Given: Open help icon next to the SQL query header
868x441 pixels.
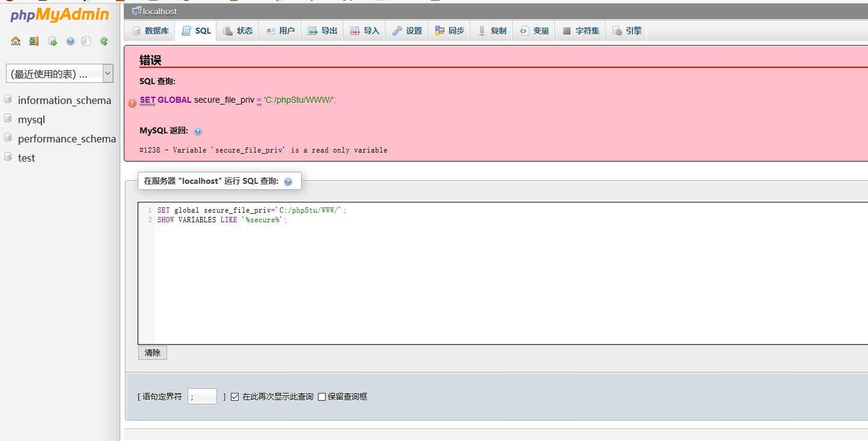Looking at the screenshot, I should pos(288,181).
